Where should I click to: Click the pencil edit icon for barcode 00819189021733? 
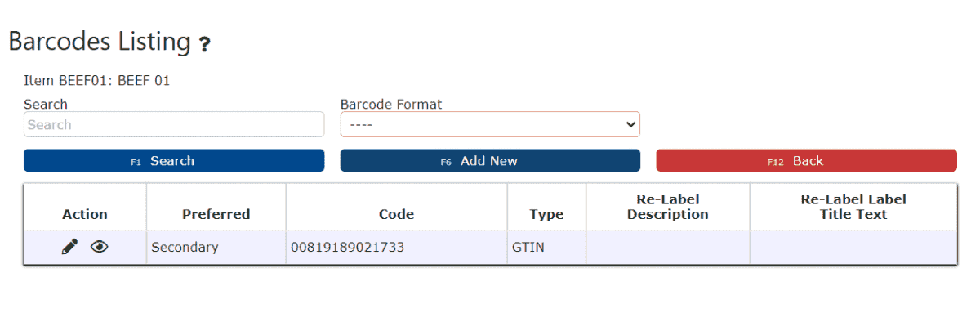[70, 247]
